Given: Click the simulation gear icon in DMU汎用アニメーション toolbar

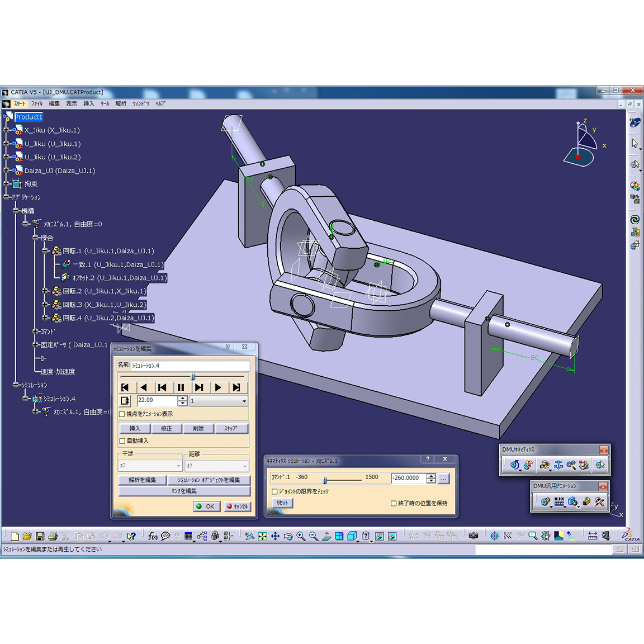Looking at the screenshot, I should pyautogui.click(x=546, y=501).
